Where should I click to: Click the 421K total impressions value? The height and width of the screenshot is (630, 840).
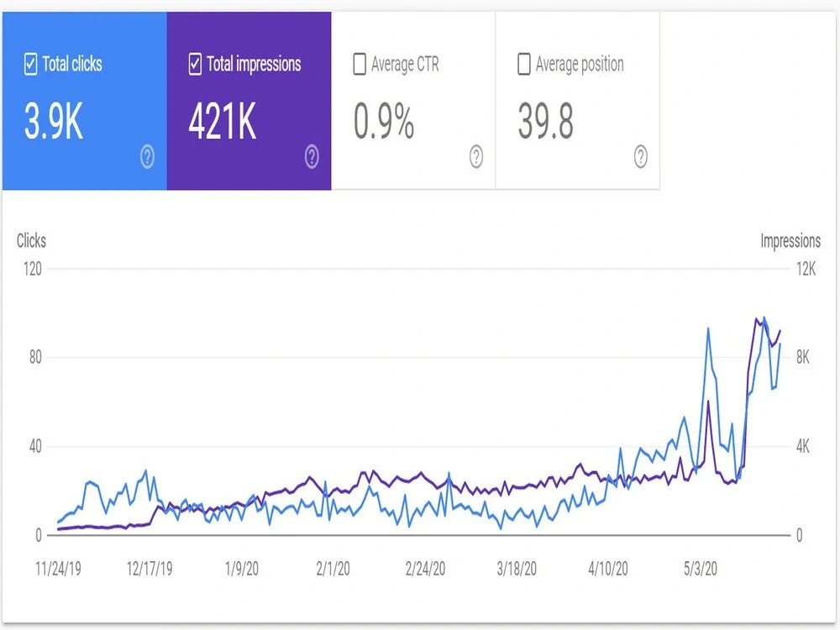point(223,122)
